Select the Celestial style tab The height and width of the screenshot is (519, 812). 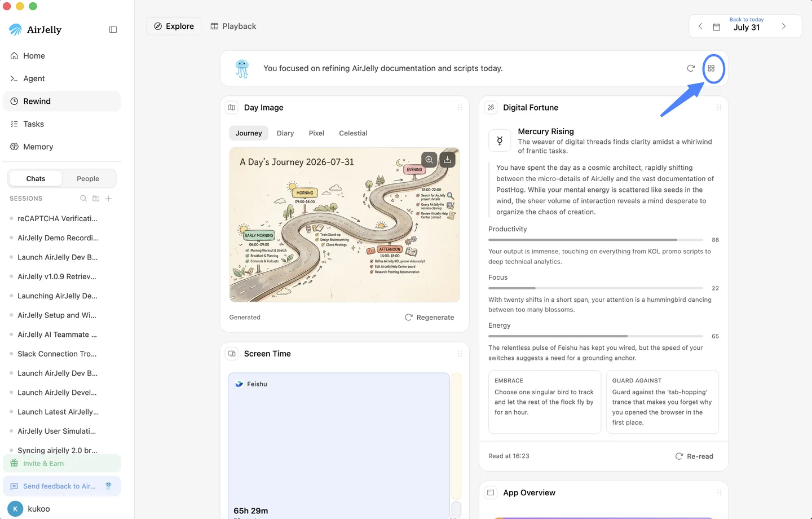coord(353,133)
